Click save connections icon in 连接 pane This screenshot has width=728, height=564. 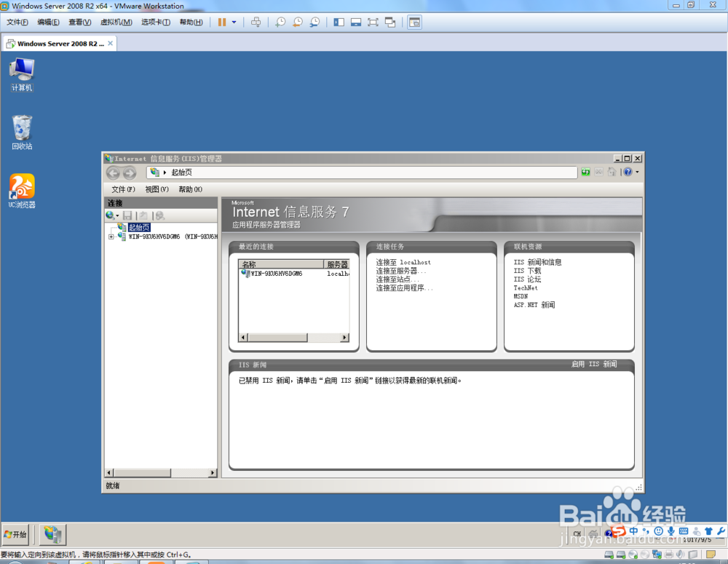click(127, 215)
